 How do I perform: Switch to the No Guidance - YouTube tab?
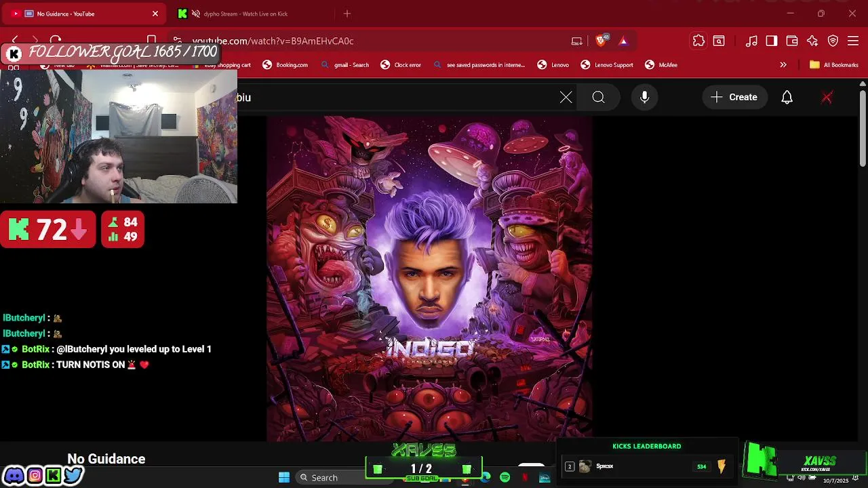(85, 14)
